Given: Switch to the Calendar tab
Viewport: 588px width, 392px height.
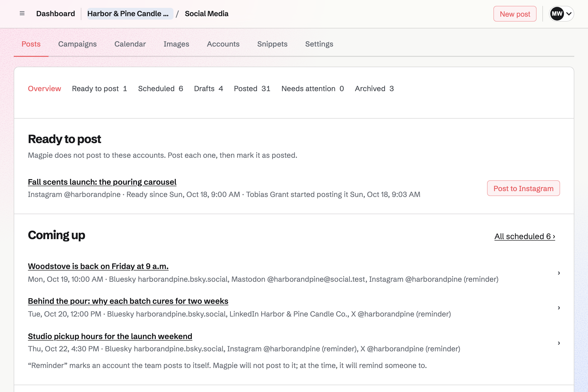Looking at the screenshot, I should [x=130, y=44].
